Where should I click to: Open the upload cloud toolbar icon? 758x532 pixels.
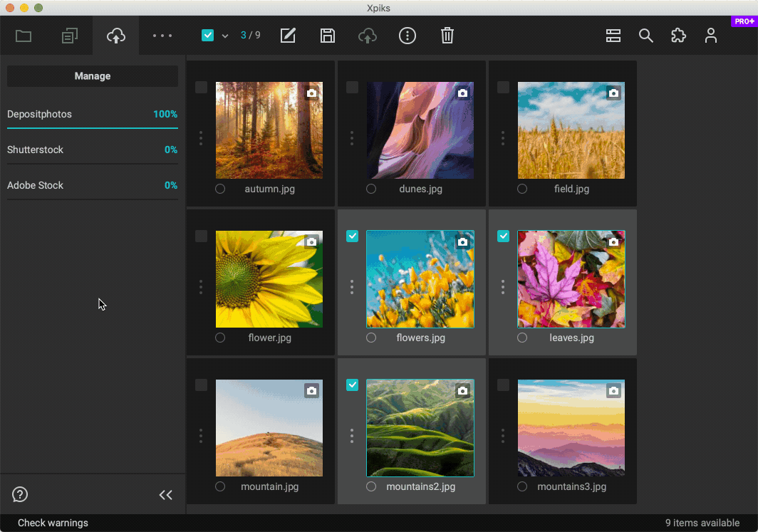point(115,36)
